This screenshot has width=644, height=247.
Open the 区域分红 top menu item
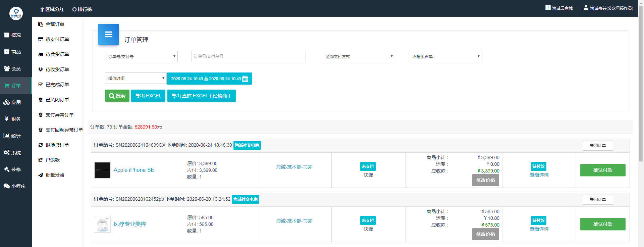pyautogui.click(x=52, y=9)
